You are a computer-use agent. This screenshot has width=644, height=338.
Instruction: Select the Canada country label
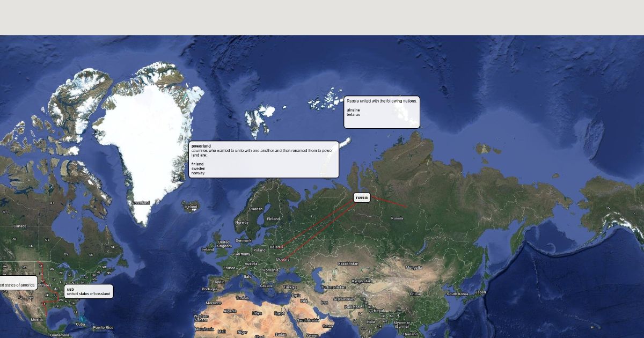click(x=20, y=226)
